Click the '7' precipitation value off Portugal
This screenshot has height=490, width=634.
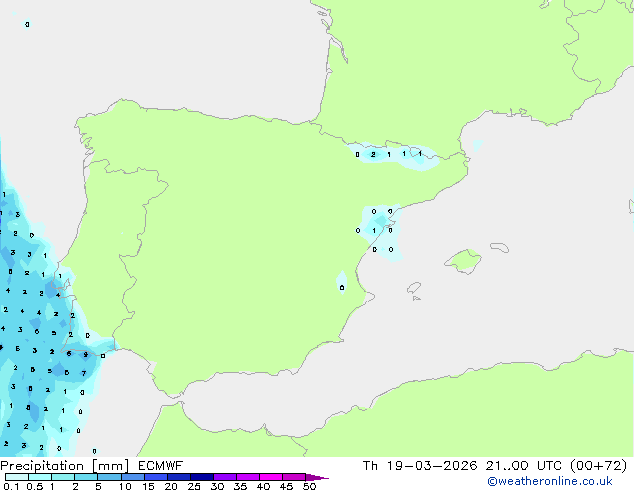coord(84,373)
